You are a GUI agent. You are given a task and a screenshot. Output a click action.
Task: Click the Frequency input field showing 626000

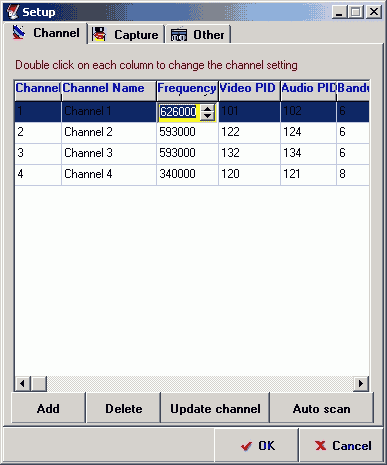coord(179,112)
